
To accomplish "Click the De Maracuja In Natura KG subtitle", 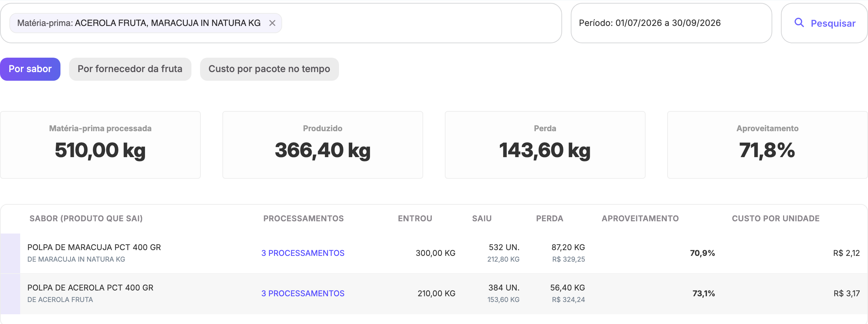I will 76,259.
